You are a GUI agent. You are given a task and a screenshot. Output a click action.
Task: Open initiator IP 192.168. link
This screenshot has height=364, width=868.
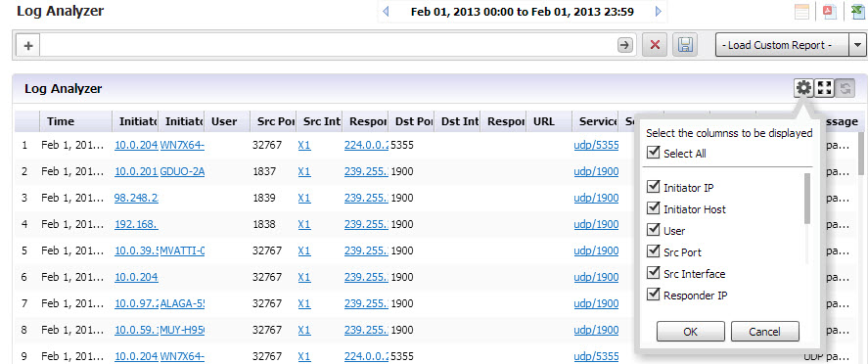pyautogui.click(x=136, y=225)
